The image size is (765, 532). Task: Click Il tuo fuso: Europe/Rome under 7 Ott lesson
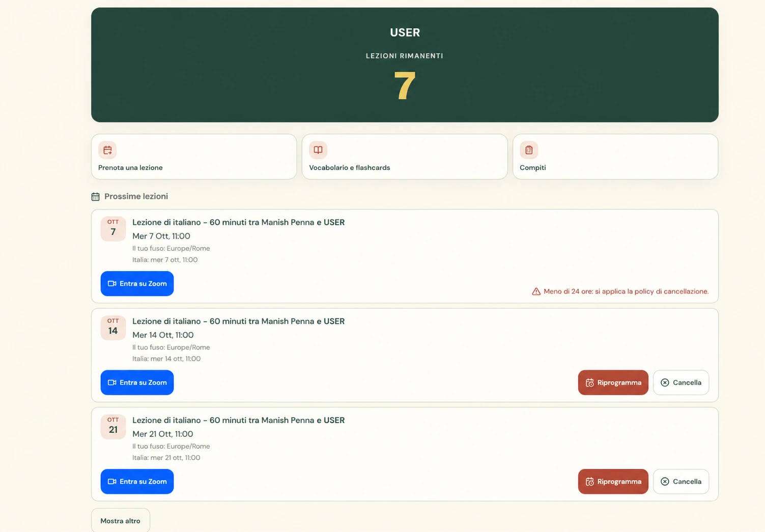(171, 249)
